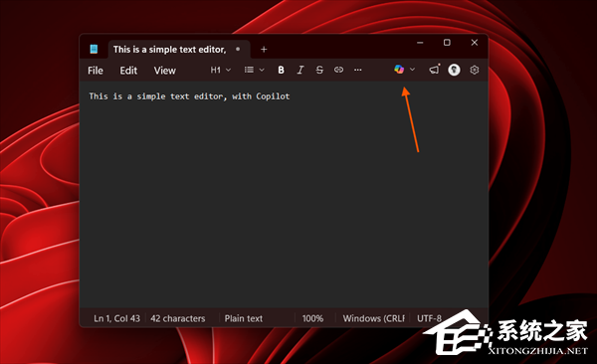Viewport: 597px width, 364px height.
Task: Open the feedback megaphone icon
Action: [435, 70]
